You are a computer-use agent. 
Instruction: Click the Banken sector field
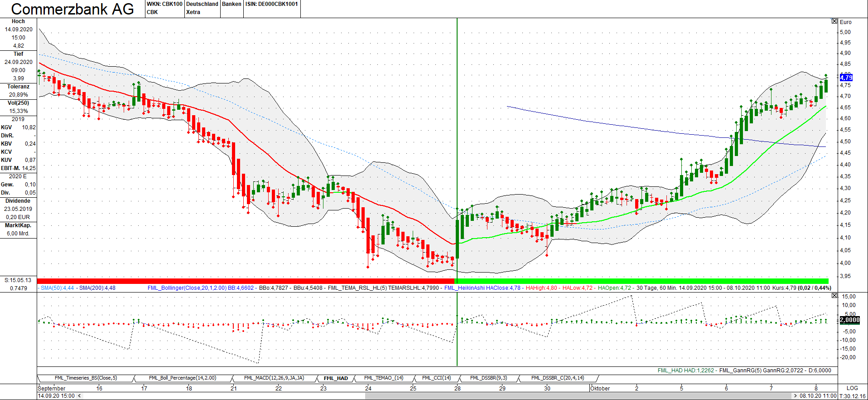tap(231, 4)
